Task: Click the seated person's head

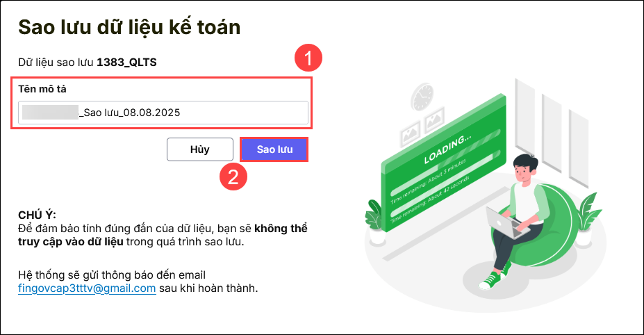Action: tap(524, 170)
